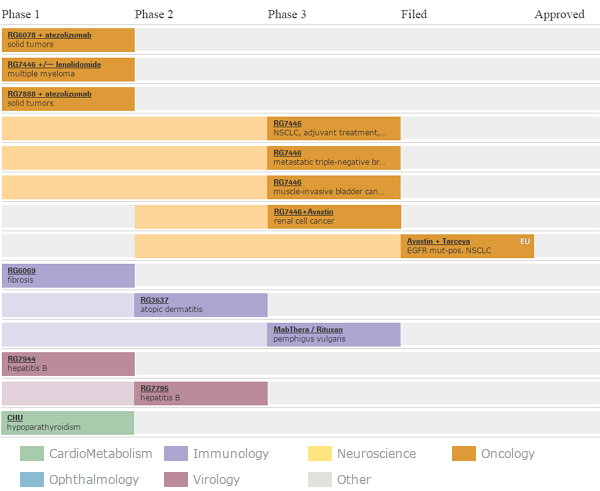Select the Ophthalmology blue legend swatch
This screenshot has height=491, width=600.
(x=32, y=479)
